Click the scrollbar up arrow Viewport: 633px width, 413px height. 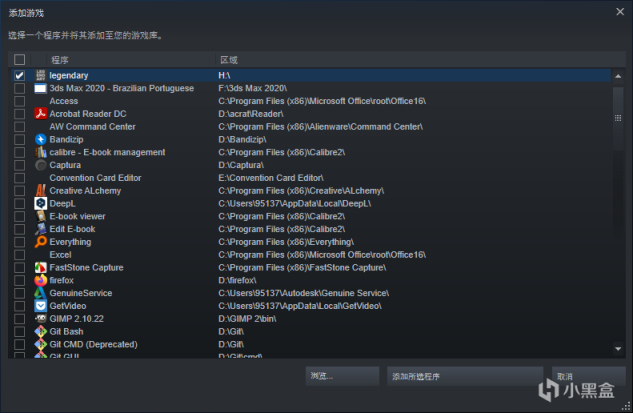click(618, 76)
